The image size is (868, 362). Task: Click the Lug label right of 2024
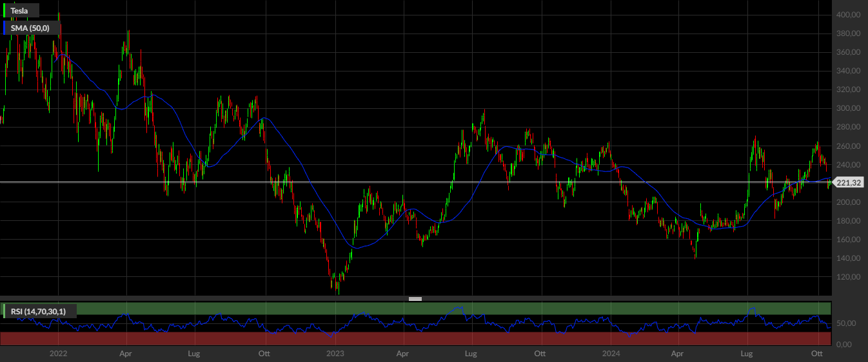coord(747,354)
